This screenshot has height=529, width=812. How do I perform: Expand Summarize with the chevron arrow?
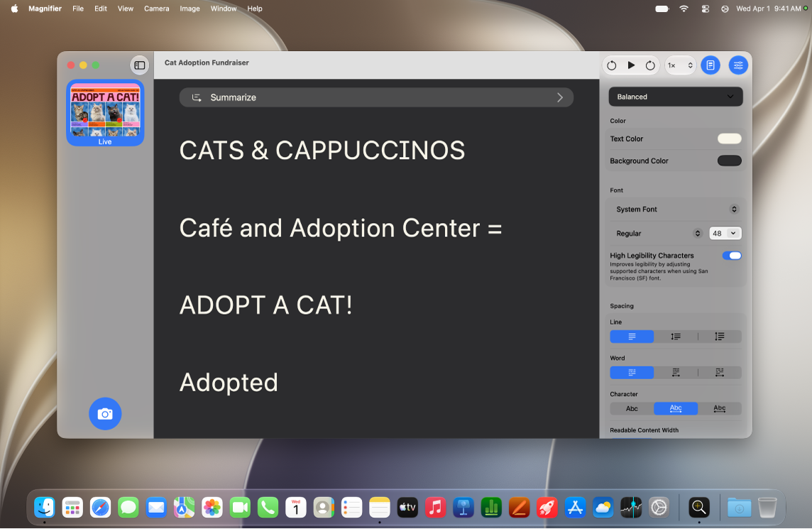click(x=560, y=97)
